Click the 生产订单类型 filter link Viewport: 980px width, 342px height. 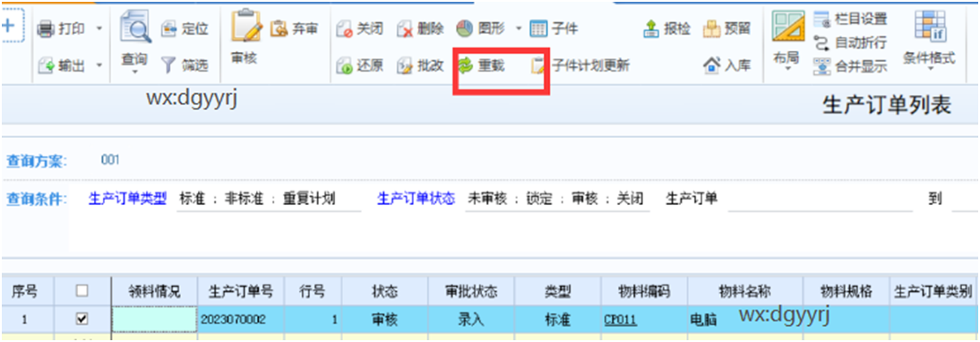128,199
